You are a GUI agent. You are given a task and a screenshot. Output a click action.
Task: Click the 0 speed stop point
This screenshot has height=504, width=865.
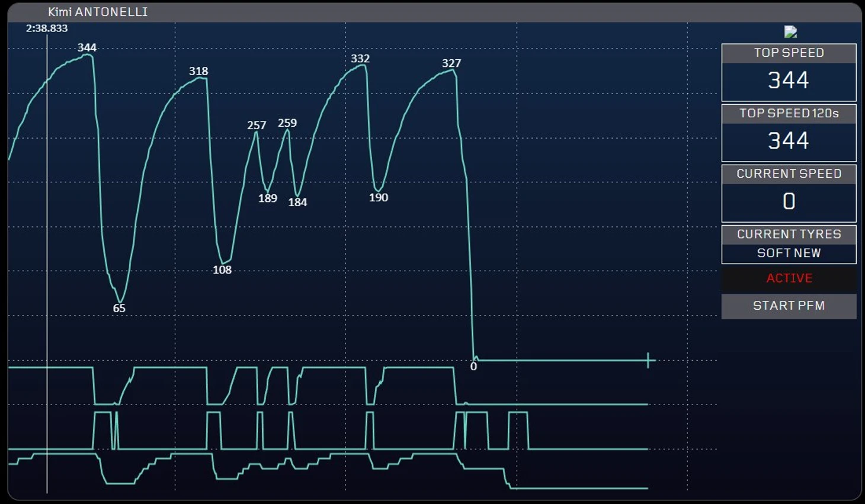(x=473, y=367)
